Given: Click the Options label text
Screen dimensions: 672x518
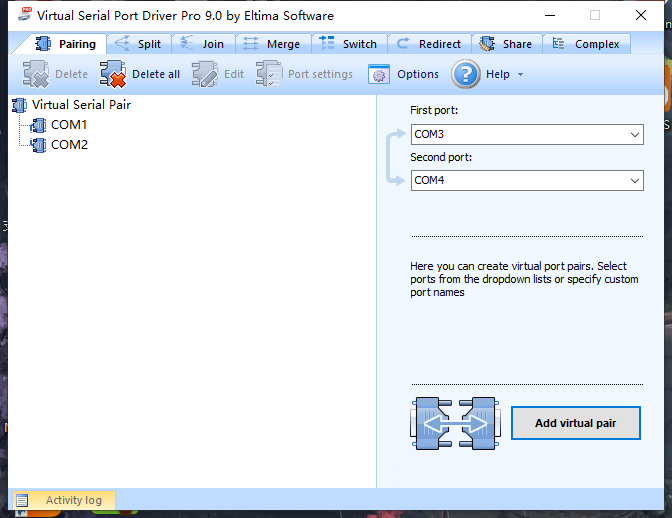Looking at the screenshot, I should (418, 74).
